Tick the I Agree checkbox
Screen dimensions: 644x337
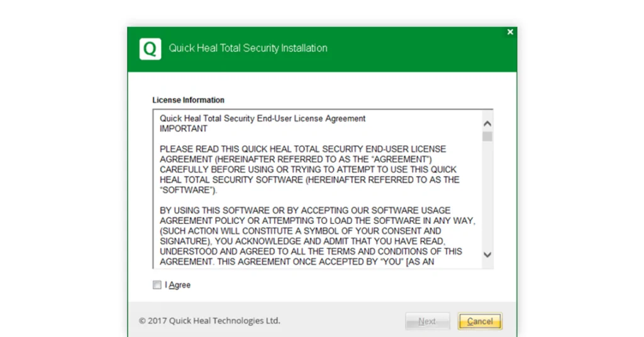click(x=157, y=285)
